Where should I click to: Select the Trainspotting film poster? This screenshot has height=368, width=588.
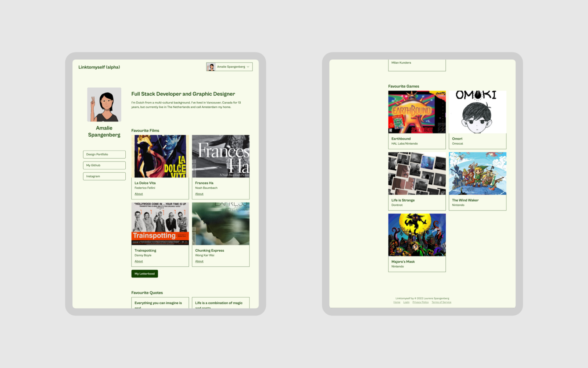click(160, 224)
